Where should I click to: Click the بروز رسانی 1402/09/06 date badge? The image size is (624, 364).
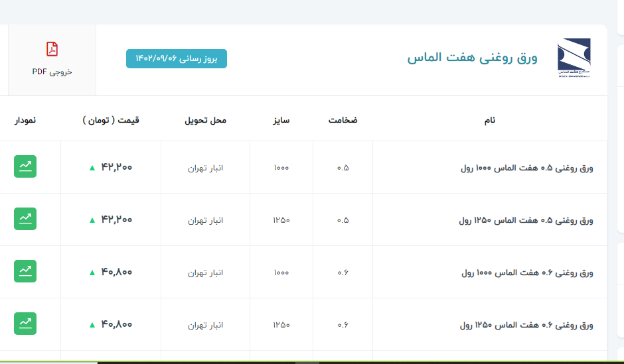(x=177, y=58)
